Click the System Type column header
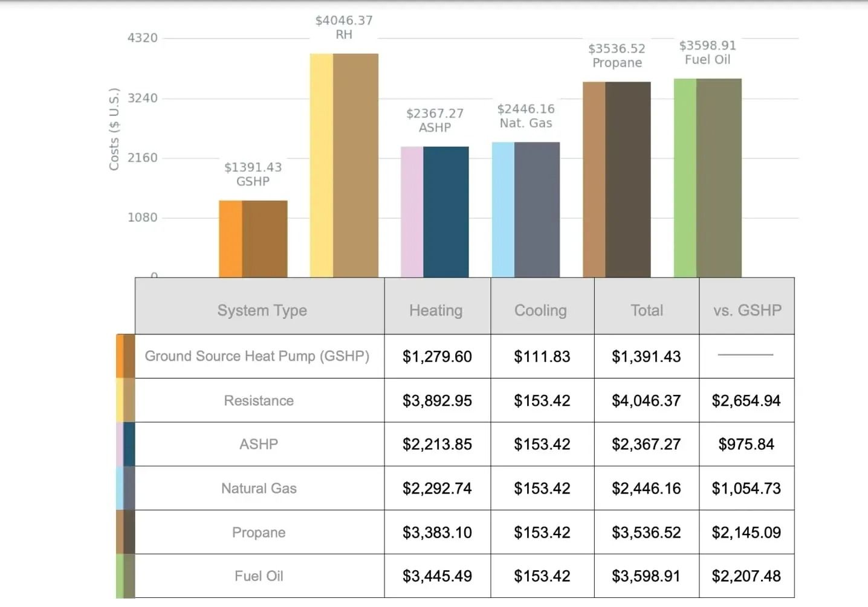The width and height of the screenshot is (868, 607). 261,310
